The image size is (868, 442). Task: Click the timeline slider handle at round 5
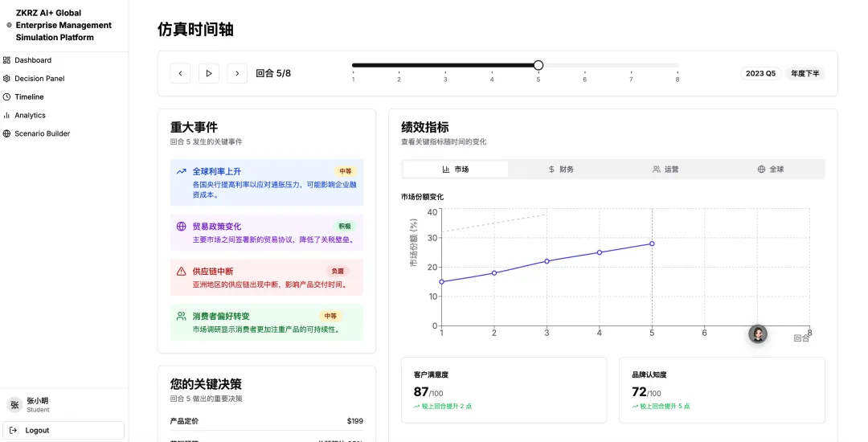(x=538, y=65)
